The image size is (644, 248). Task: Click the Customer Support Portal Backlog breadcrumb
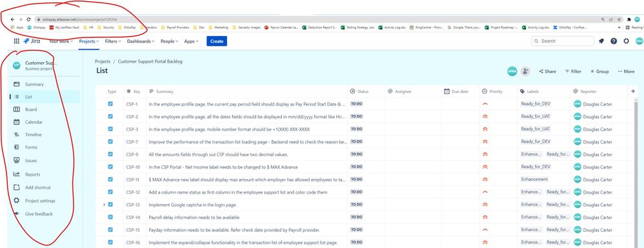pyautogui.click(x=150, y=61)
